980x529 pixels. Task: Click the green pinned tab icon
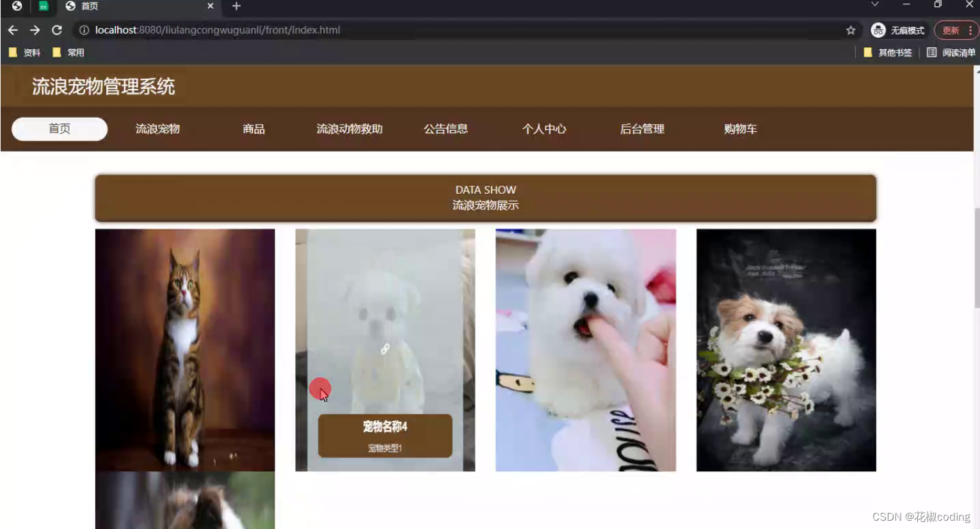click(x=44, y=6)
